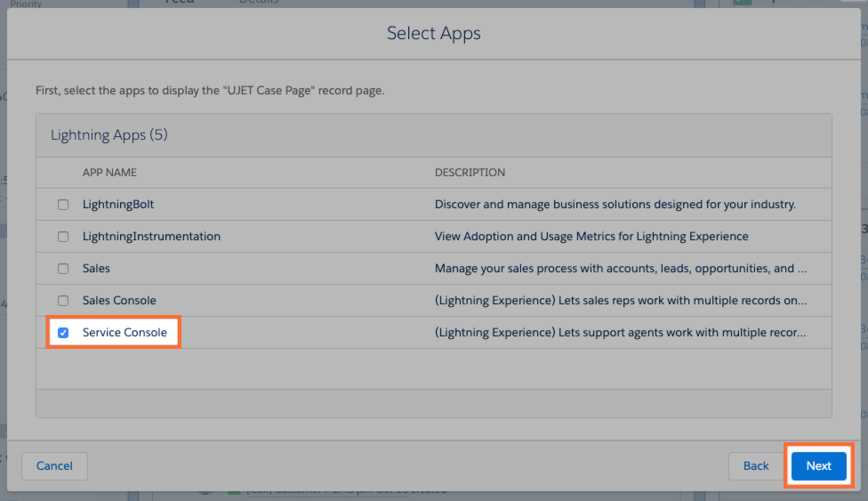
Task: Click the View Adoption and Usage Metrics description
Action: pos(591,237)
